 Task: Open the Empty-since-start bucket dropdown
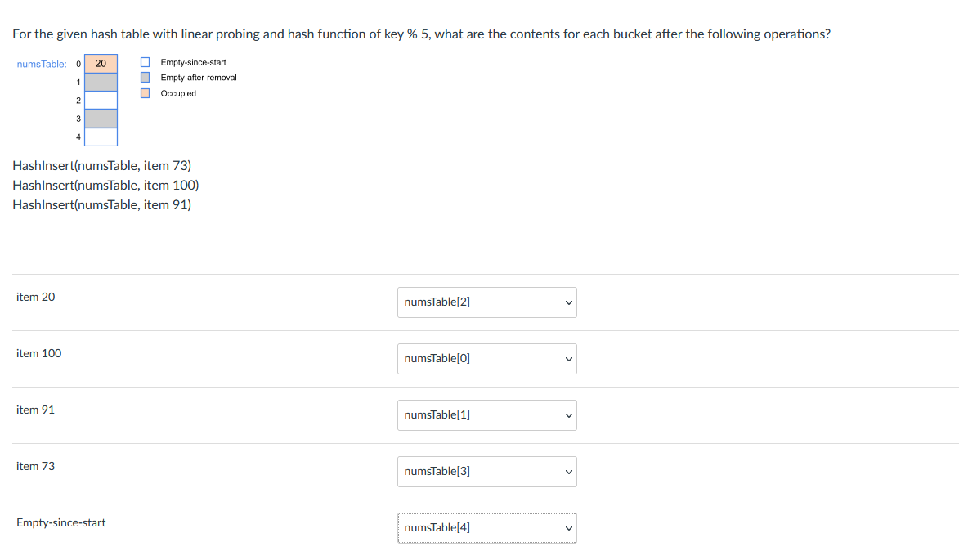tap(486, 528)
